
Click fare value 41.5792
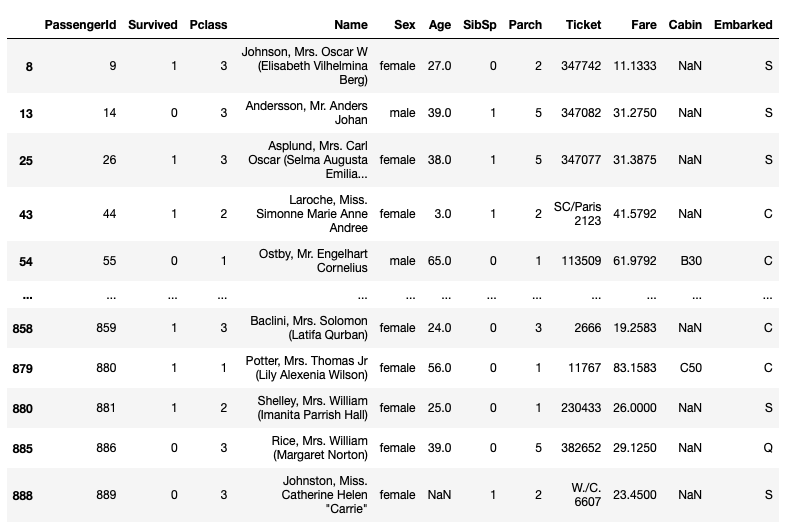(x=635, y=214)
